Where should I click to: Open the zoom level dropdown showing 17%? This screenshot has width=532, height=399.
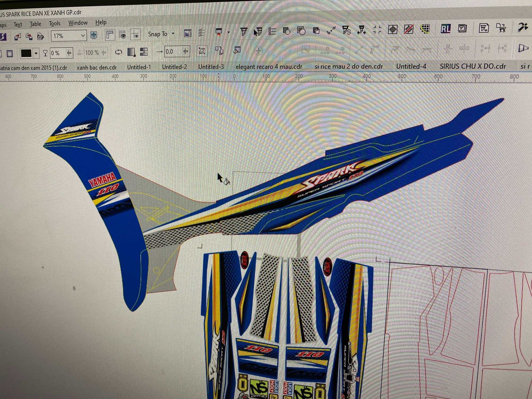(83, 35)
